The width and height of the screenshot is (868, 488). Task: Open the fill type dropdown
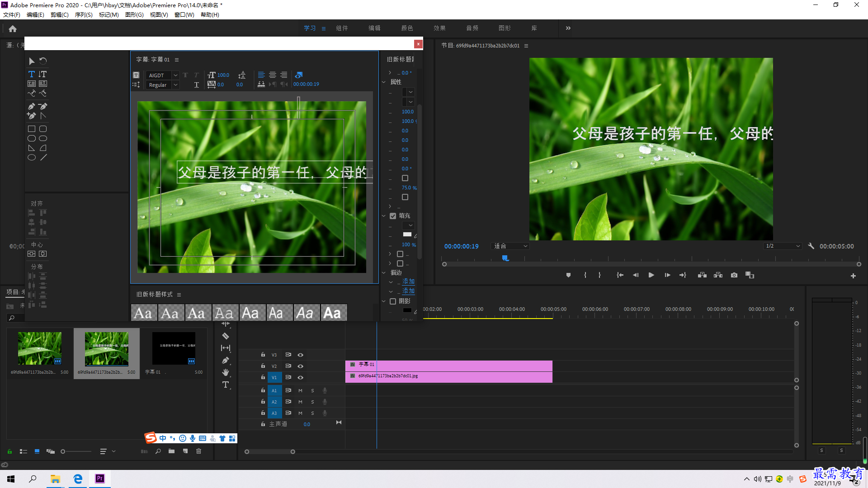(x=408, y=225)
